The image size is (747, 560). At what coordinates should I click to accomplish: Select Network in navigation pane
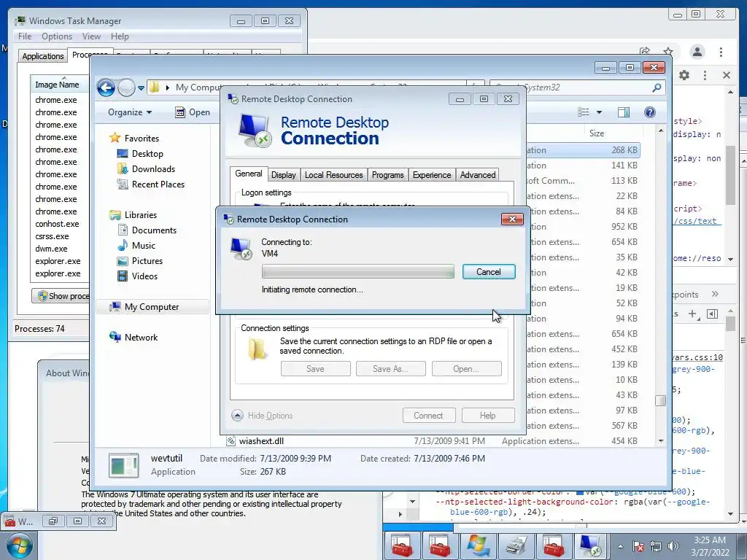(141, 337)
